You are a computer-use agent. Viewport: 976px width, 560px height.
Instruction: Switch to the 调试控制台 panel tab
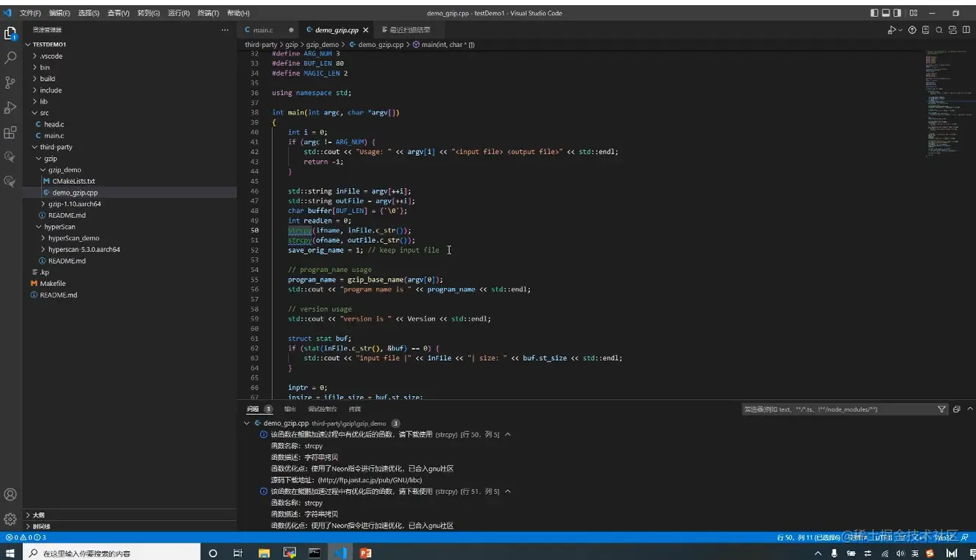click(x=322, y=409)
